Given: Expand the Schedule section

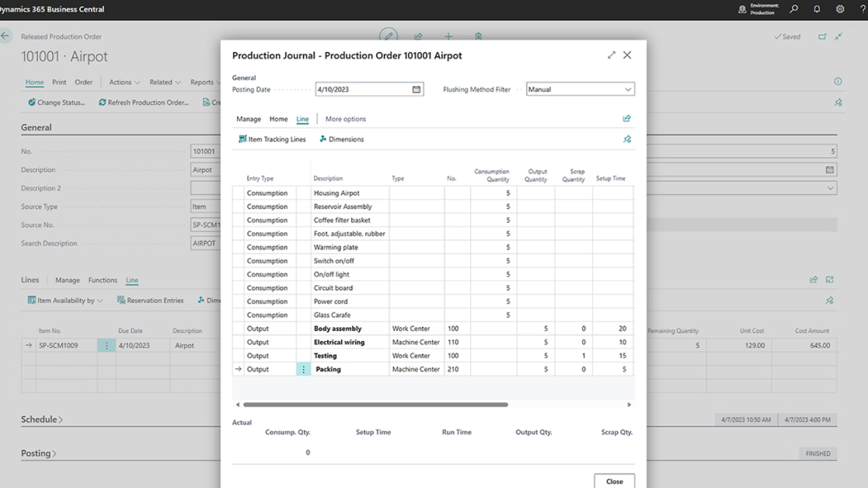Looking at the screenshot, I should click(42, 419).
